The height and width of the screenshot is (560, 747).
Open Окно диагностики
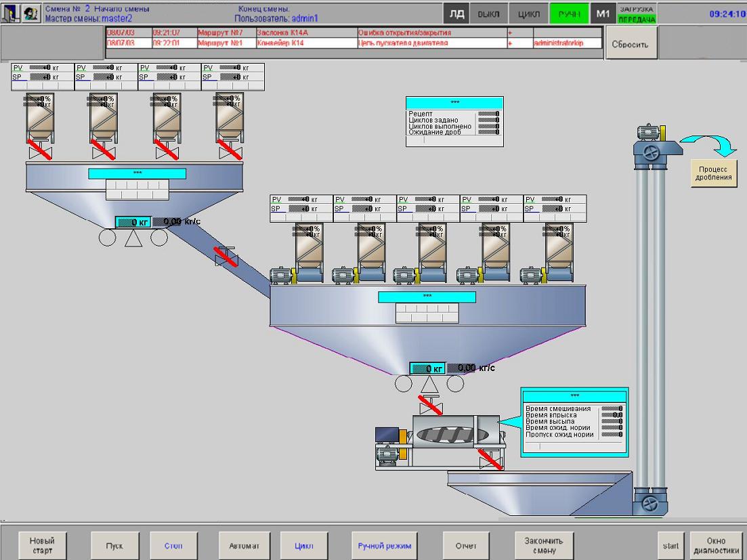716,546
